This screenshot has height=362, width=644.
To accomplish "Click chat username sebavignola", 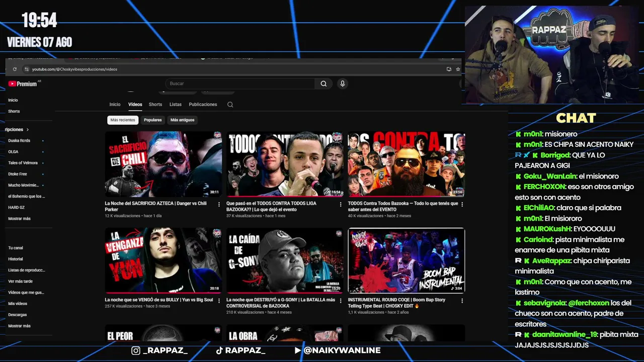I will [x=545, y=303].
